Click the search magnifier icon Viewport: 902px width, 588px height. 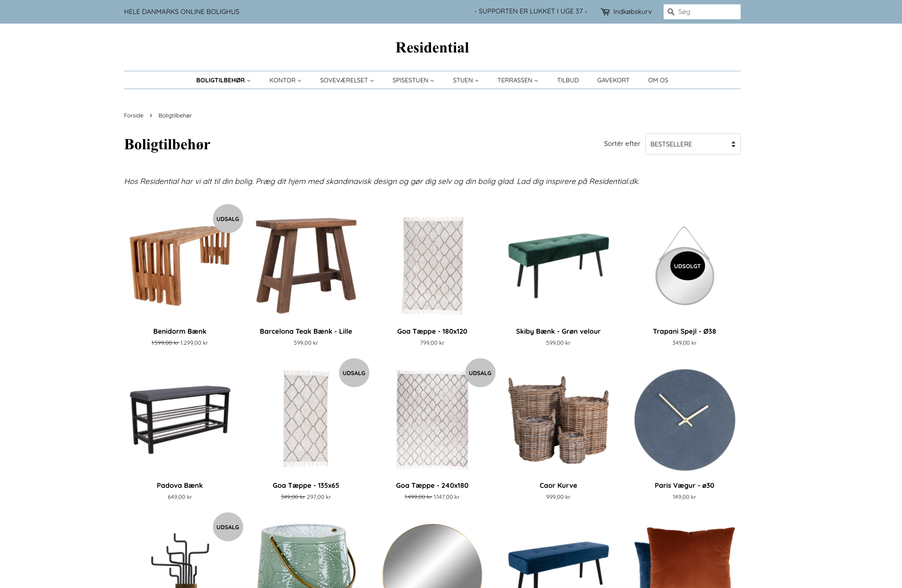[x=671, y=12]
